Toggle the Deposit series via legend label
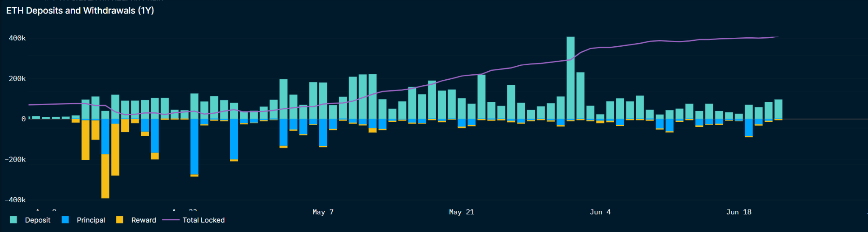Viewport: 868px width, 232px height. click(37, 220)
